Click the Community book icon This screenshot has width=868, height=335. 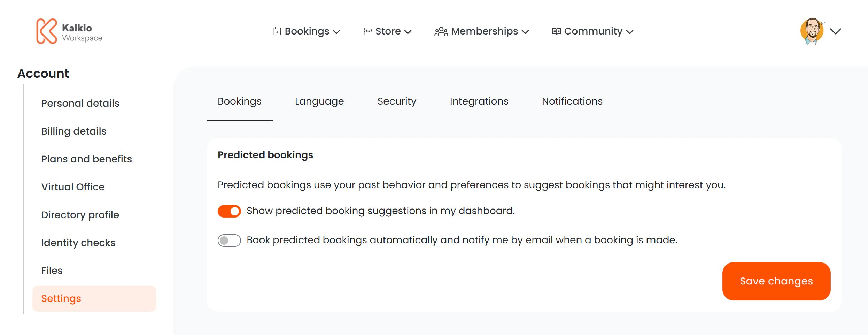coord(556,31)
